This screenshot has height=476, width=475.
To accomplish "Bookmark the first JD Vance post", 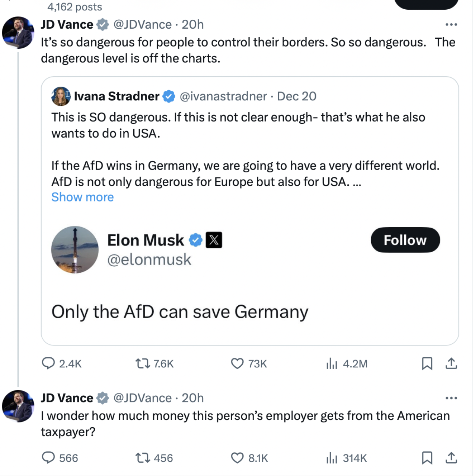I will (x=427, y=363).
